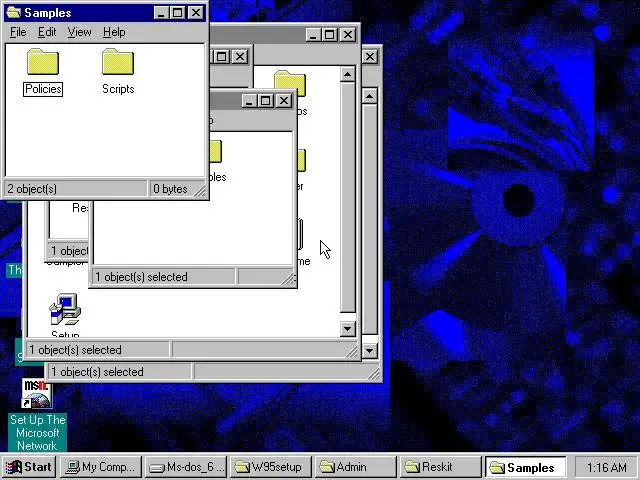The height and width of the screenshot is (480, 640).
Task: Open Set Up The Microsoft Network shortcut icon
Action: (x=37, y=393)
